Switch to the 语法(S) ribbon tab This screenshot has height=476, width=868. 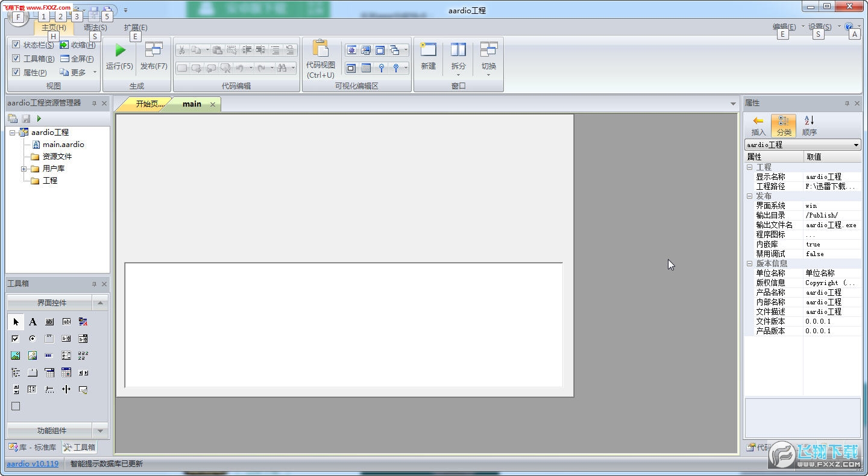click(x=95, y=27)
